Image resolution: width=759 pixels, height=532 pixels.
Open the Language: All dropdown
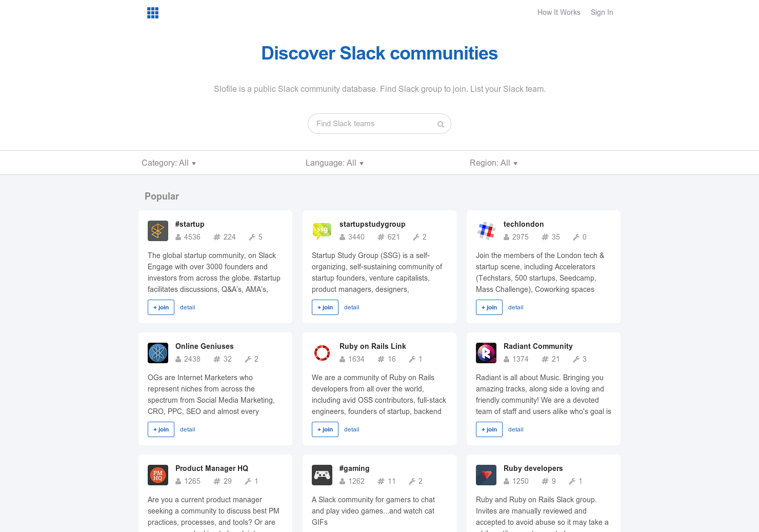pos(334,163)
